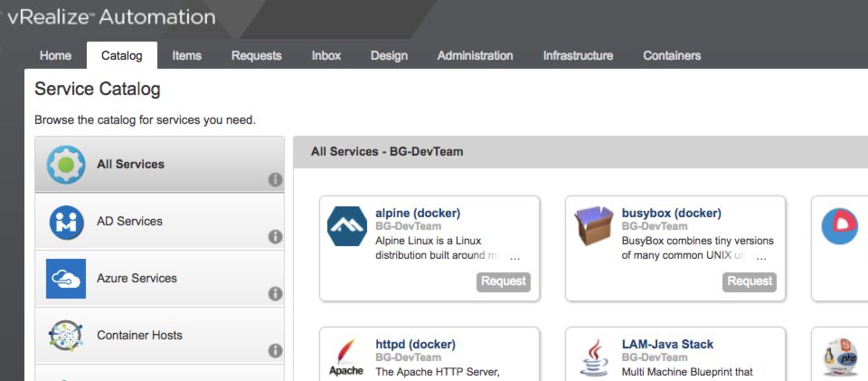This screenshot has width=868, height=381.
Task: Open info icon for AD Services
Action: (275, 237)
